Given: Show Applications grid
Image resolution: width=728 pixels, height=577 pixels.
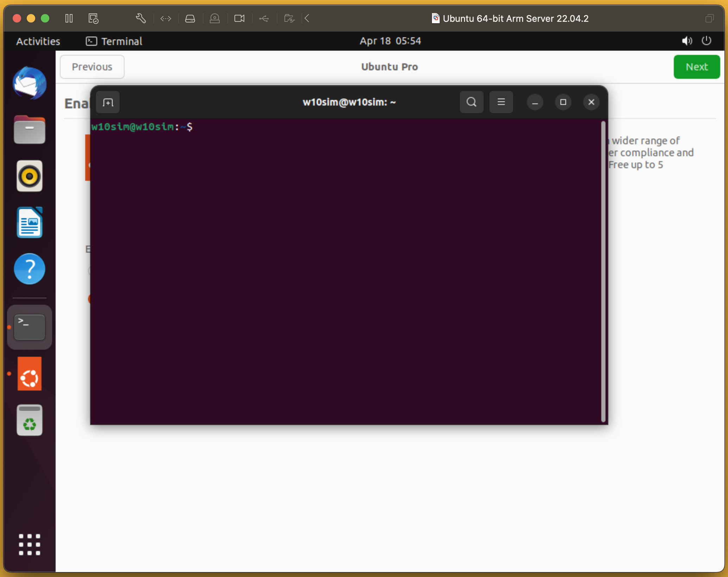Looking at the screenshot, I should 30,545.
